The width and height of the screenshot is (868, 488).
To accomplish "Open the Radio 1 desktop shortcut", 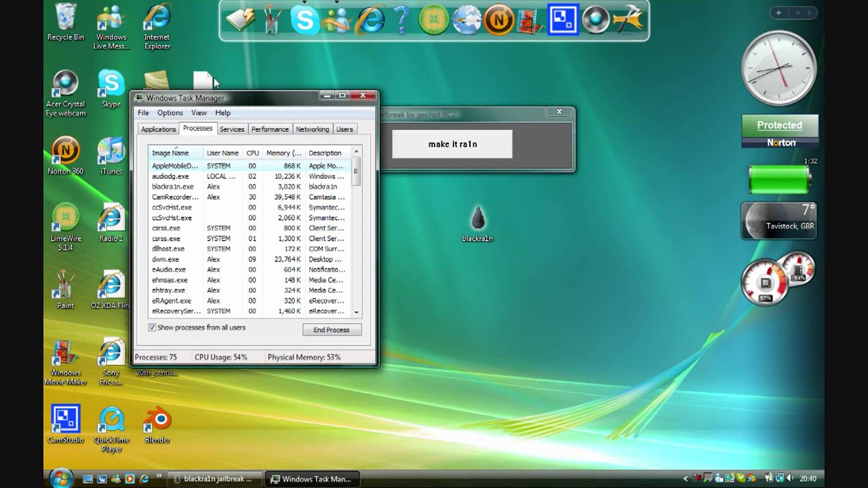I will coord(111,222).
